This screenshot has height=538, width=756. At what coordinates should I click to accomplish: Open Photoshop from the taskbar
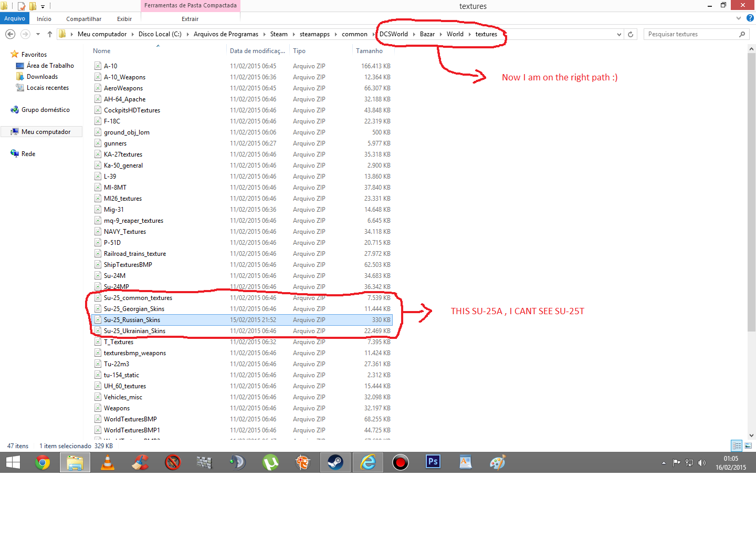tap(433, 462)
